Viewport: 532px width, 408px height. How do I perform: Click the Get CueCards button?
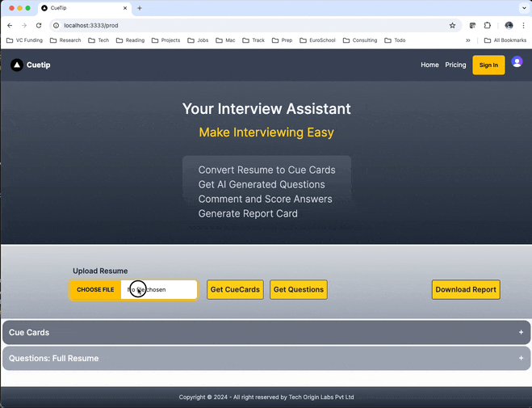[x=235, y=289]
